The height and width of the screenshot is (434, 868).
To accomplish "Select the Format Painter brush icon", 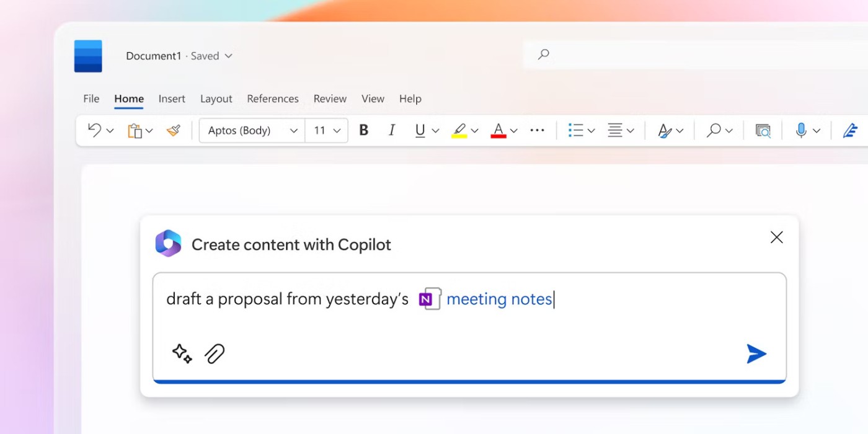I will (x=174, y=130).
